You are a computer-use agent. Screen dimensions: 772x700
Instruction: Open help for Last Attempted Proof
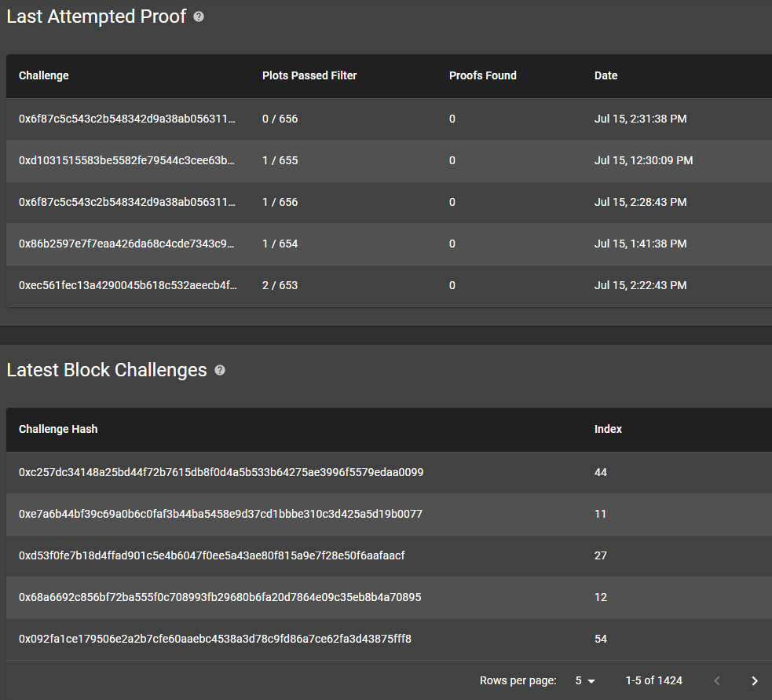(198, 16)
